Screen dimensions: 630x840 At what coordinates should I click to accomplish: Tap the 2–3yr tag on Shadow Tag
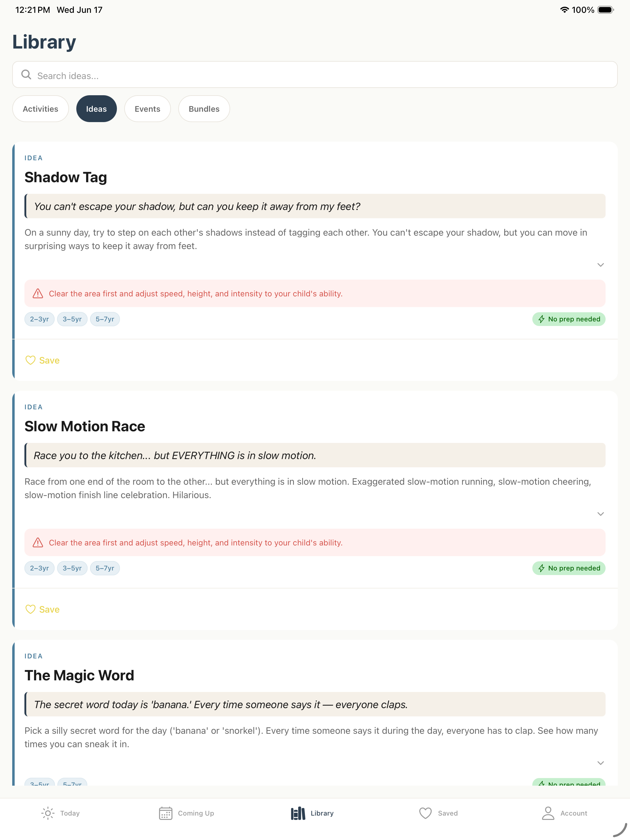39,319
